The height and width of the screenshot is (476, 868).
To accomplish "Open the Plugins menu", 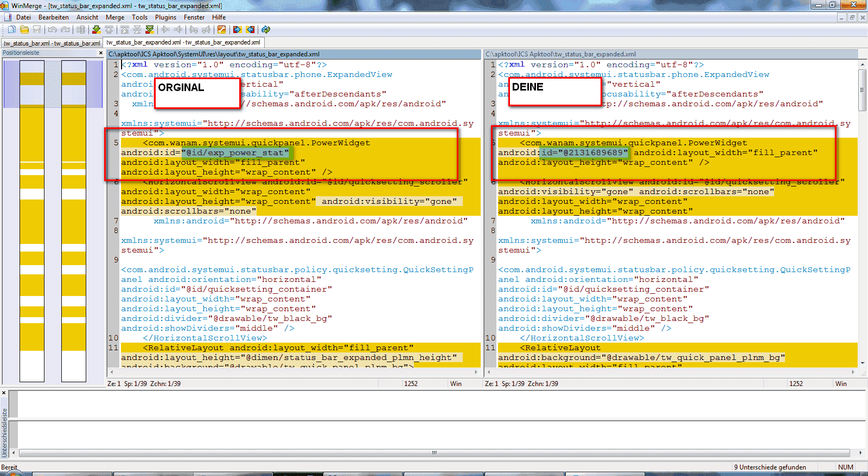I will click(x=165, y=17).
